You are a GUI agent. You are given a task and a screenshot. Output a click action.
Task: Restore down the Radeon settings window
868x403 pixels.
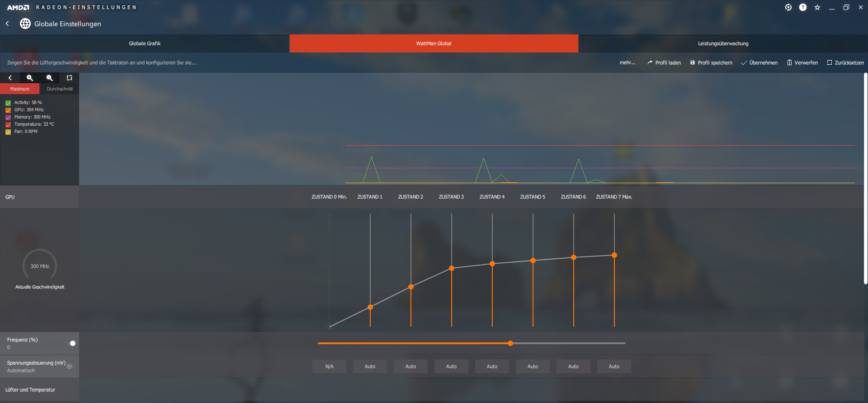(846, 7)
